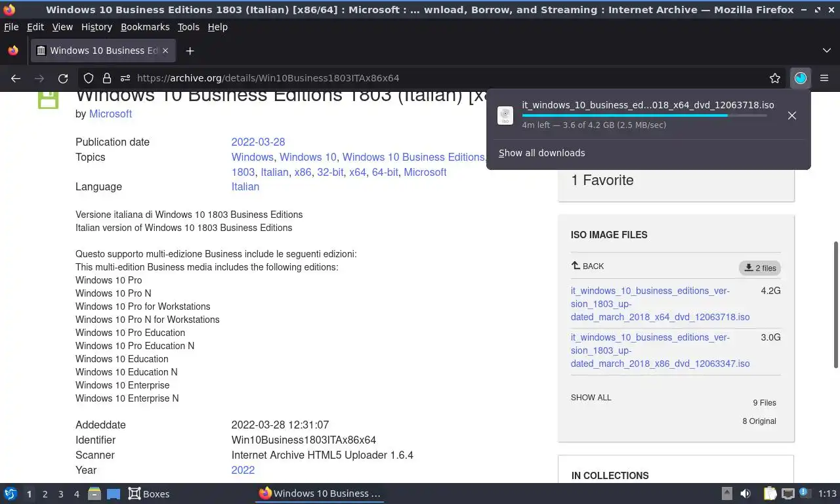Click the 1 Favorite count

coord(602,180)
